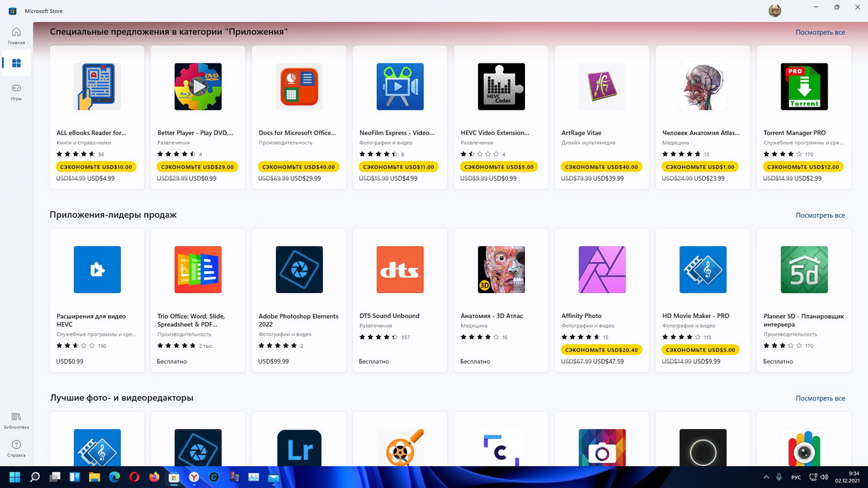Open Библиотека library in the sidebar
The width and height of the screenshot is (868, 488).
16,420
